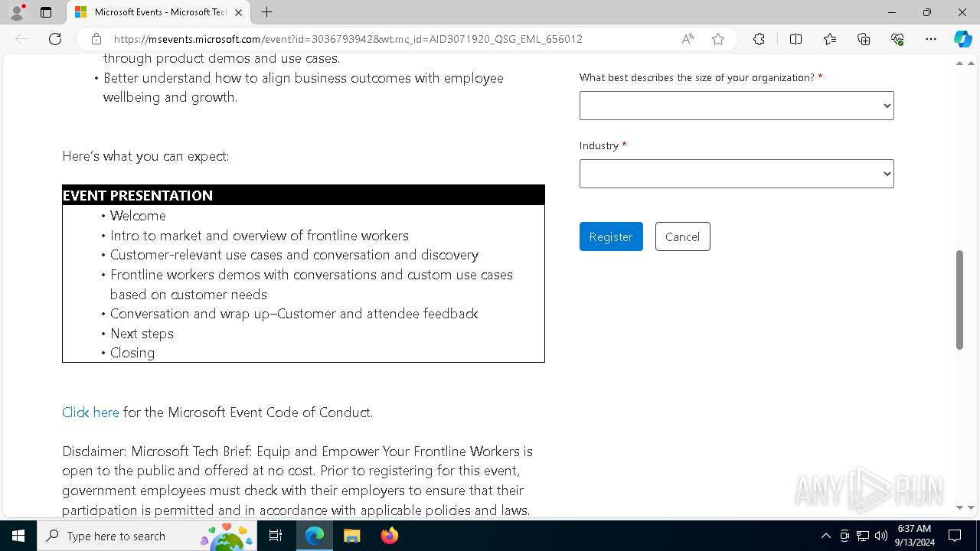Open Settings and more menu
This screenshot has width=980, height=551.
(931, 39)
